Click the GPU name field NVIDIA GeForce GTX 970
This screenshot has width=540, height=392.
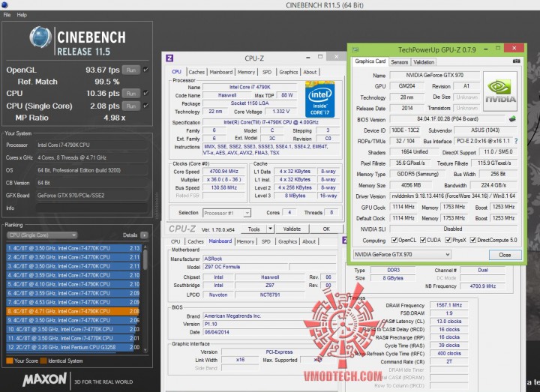tap(434, 75)
